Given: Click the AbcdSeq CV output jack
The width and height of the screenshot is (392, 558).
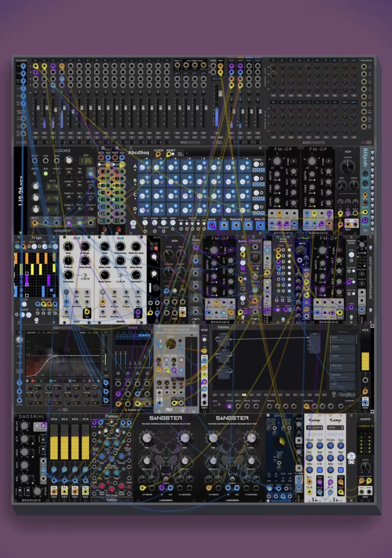Looking at the screenshot, I should 224,226.
